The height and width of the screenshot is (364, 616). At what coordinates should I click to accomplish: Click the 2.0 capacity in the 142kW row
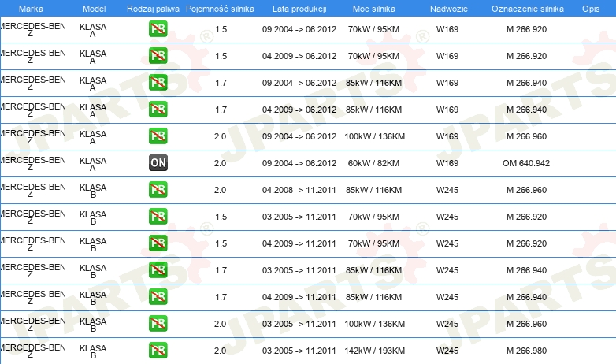tap(220, 351)
